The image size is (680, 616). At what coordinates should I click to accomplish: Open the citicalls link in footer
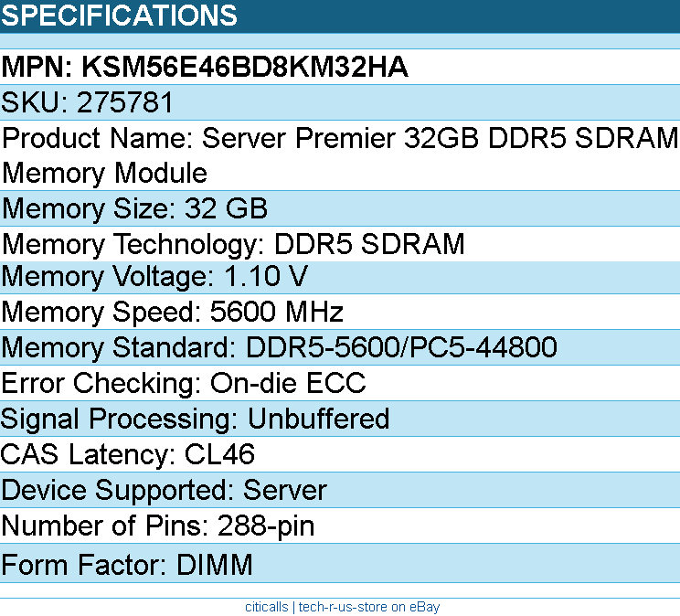pyautogui.click(x=266, y=607)
